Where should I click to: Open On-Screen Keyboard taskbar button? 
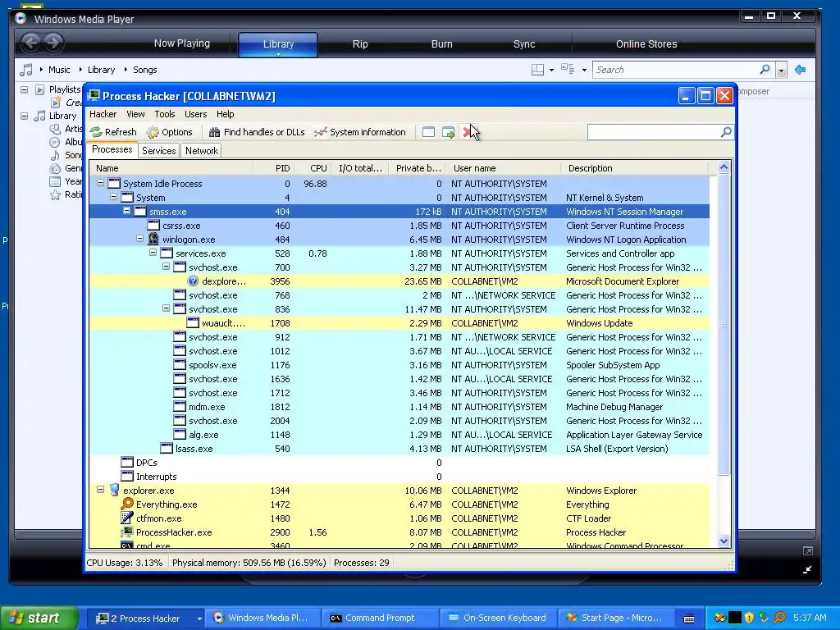(496, 618)
